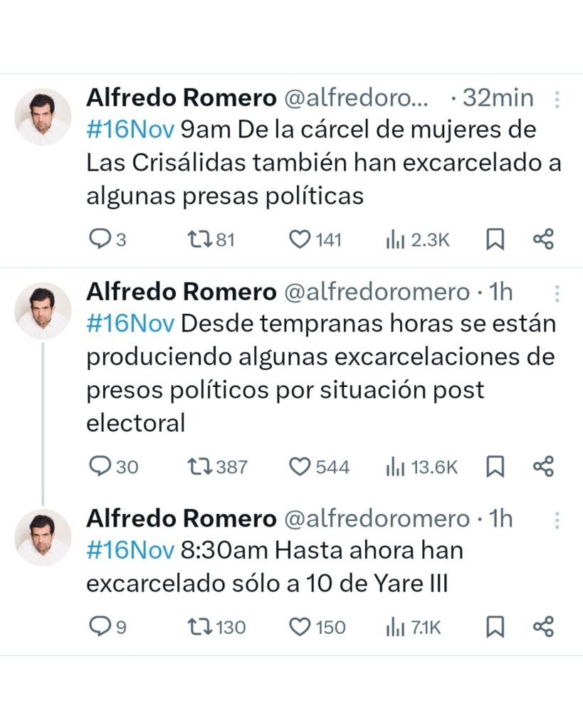Open more options for the post electoral tweet

[557, 293]
